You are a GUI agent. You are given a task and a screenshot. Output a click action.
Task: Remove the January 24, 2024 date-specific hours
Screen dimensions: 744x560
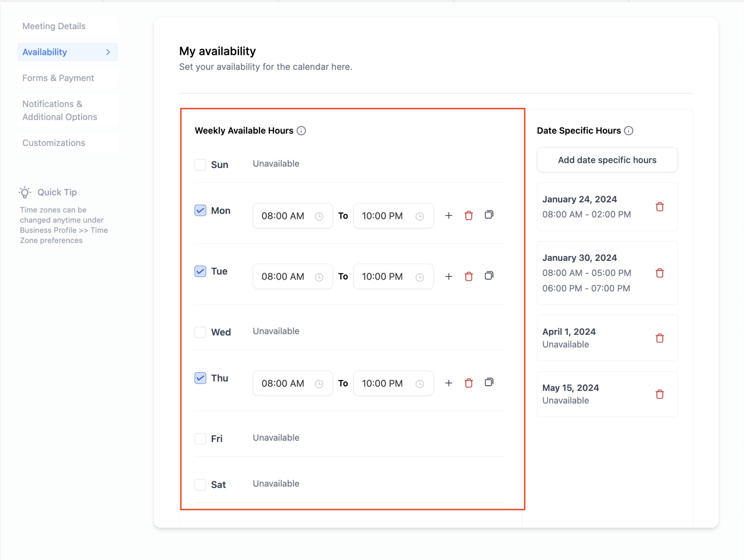click(x=659, y=206)
